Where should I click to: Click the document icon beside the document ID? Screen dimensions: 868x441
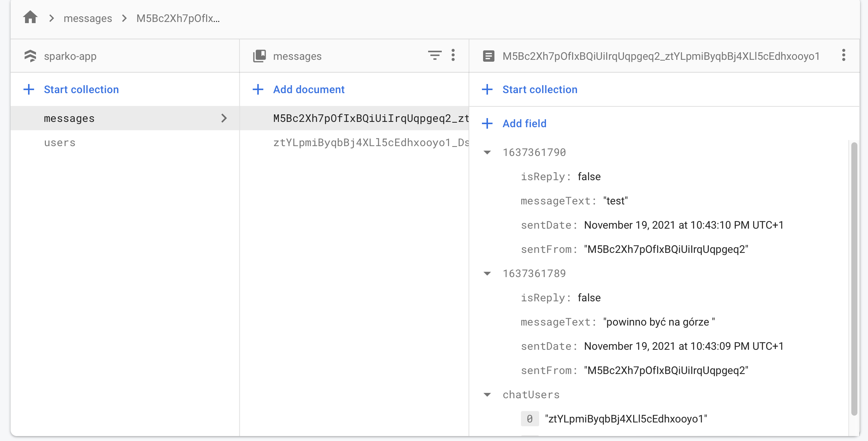coord(489,56)
